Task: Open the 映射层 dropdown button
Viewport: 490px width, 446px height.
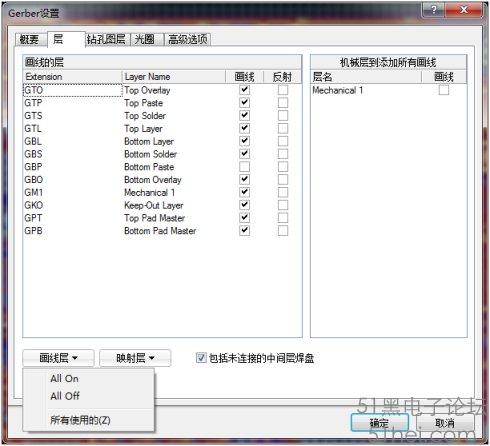Action: click(135, 358)
